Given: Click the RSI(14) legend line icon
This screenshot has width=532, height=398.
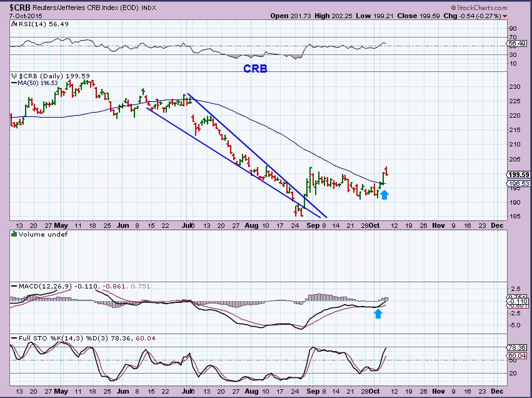Looking at the screenshot, I should point(14,24).
